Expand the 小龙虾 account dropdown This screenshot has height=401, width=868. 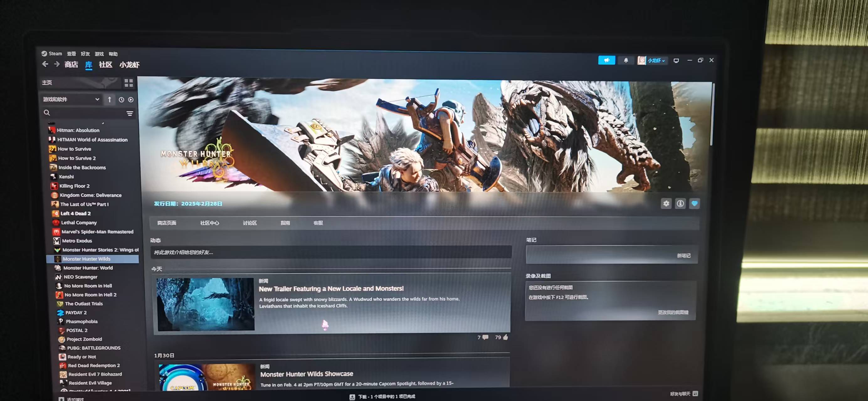point(652,61)
